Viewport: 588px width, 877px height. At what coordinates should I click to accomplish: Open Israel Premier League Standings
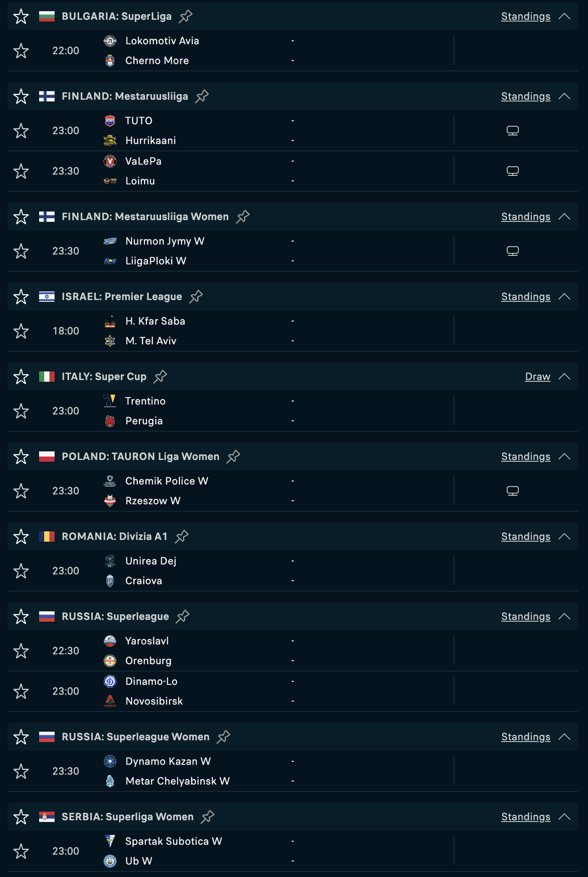click(x=525, y=297)
